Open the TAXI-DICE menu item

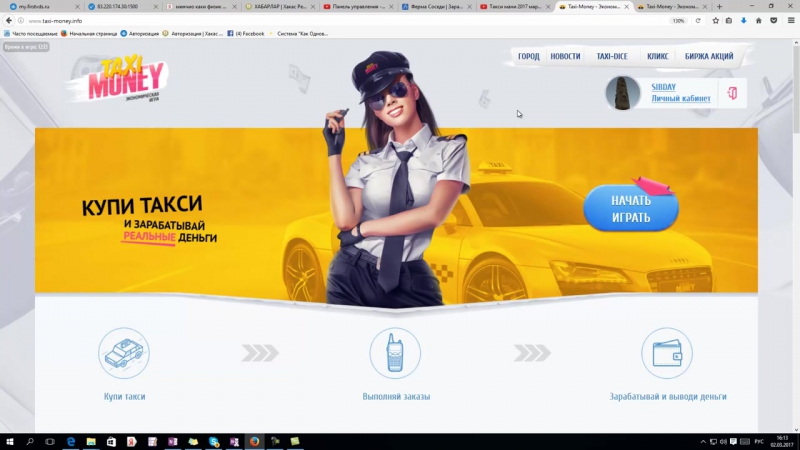click(x=612, y=56)
